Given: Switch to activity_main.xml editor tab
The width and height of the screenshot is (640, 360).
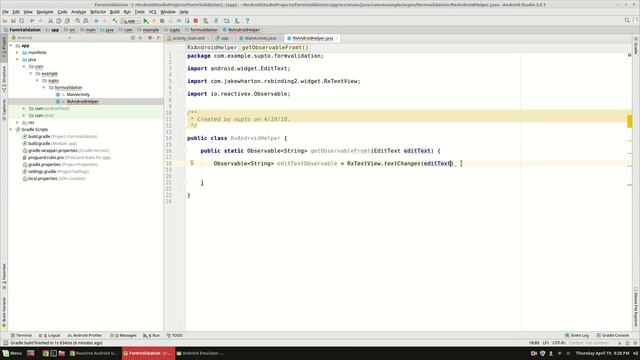Looking at the screenshot, I should point(188,38).
